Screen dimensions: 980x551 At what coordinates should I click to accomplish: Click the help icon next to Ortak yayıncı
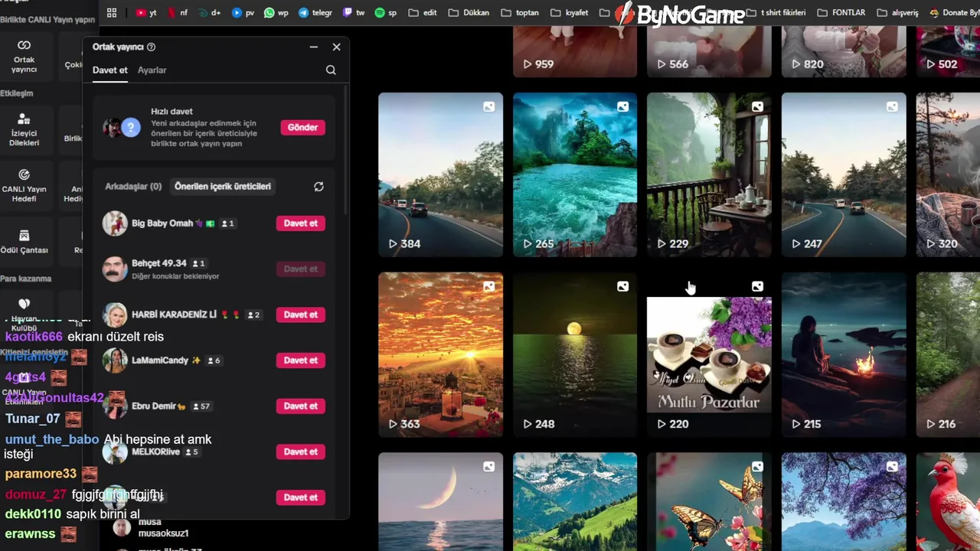tap(151, 47)
